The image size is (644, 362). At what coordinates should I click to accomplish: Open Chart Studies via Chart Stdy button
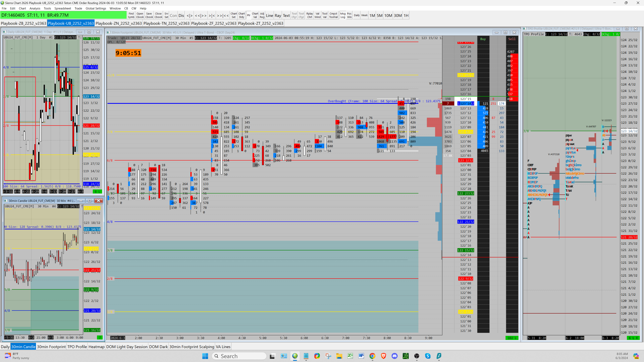pyautogui.click(x=241, y=15)
